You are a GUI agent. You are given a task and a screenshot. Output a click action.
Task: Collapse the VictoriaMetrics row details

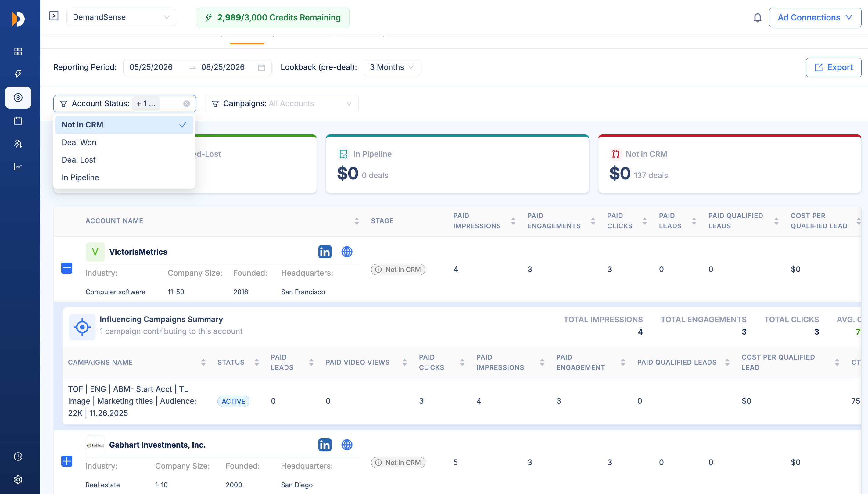pyautogui.click(x=66, y=268)
